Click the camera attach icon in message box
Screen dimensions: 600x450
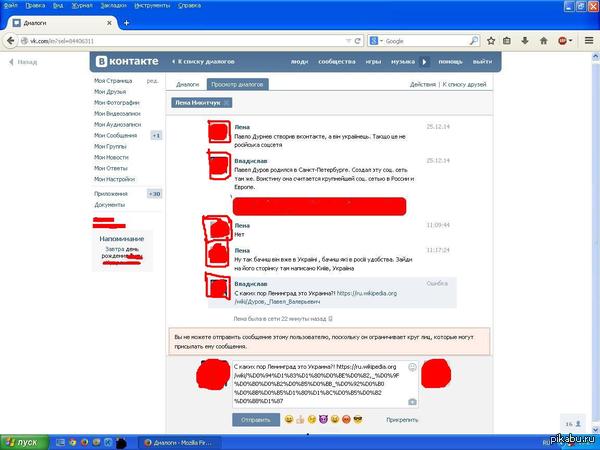[413, 401]
